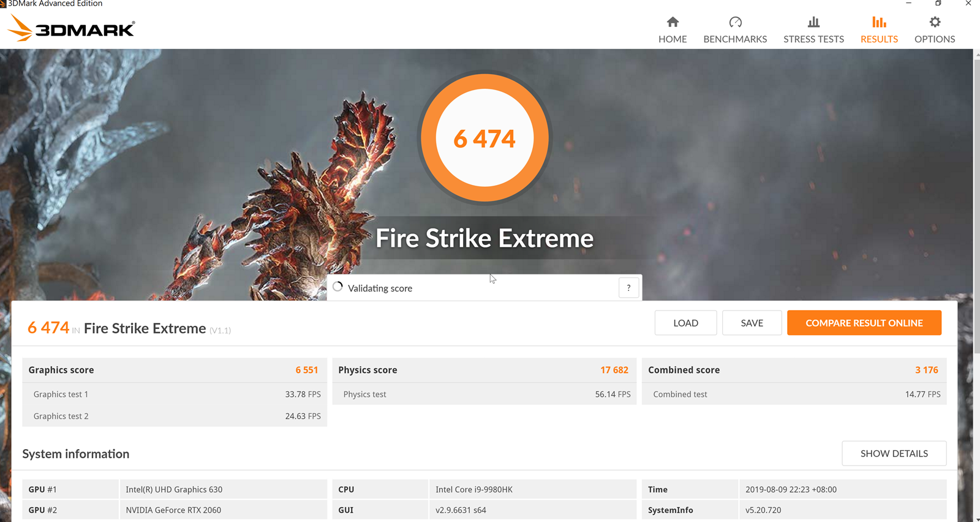Image resolution: width=980 pixels, height=522 pixels.
Task: Select the Results orange bars icon
Action: click(879, 22)
